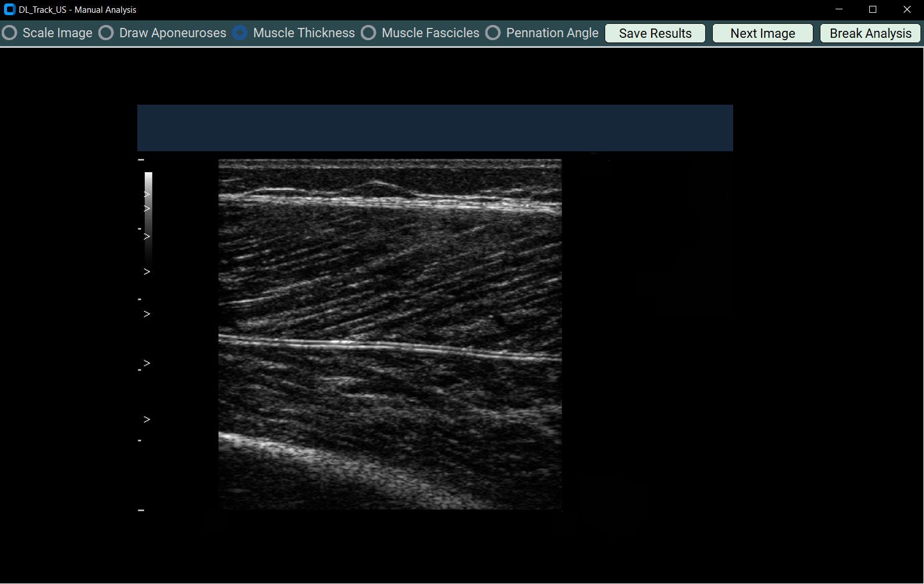Go to Next Image
Screen dimensions: 924x584
(x=762, y=33)
